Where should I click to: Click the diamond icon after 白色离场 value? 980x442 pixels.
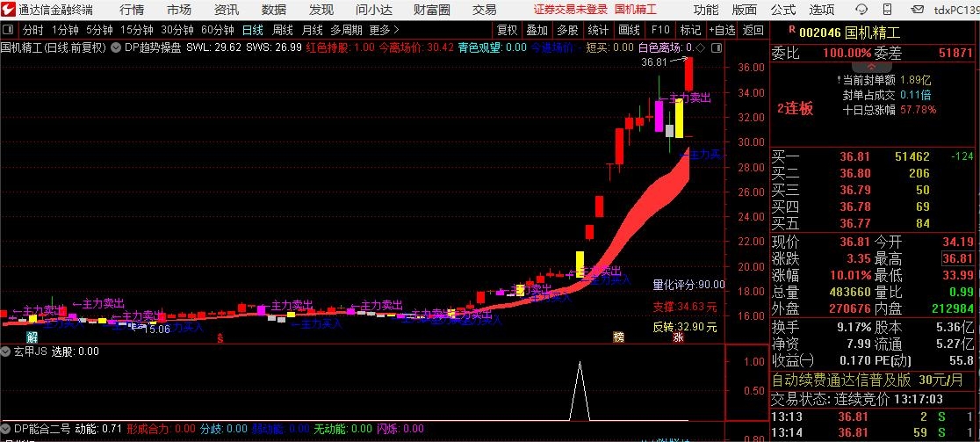pos(699,48)
